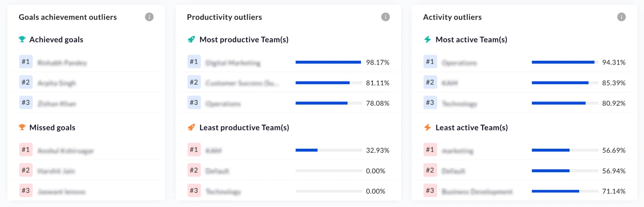The height and width of the screenshot is (207, 644).
Task: Open the #3 least active team at 71.14%
Action: (524, 190)
